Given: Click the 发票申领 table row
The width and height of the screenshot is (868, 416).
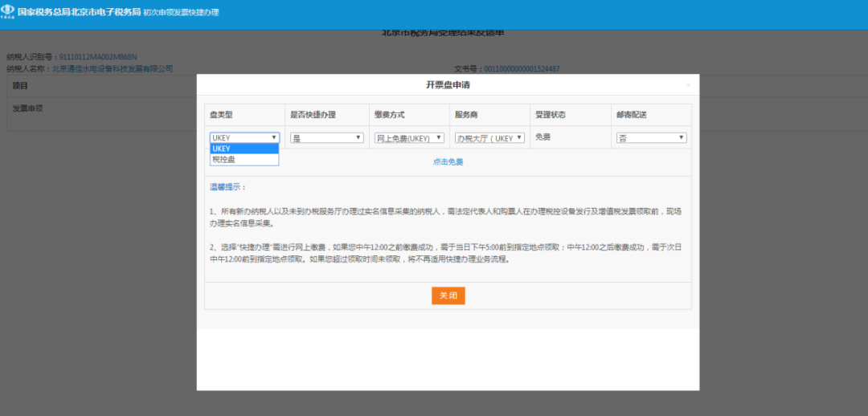Looking at the screenshot, I should coord(28,108).
